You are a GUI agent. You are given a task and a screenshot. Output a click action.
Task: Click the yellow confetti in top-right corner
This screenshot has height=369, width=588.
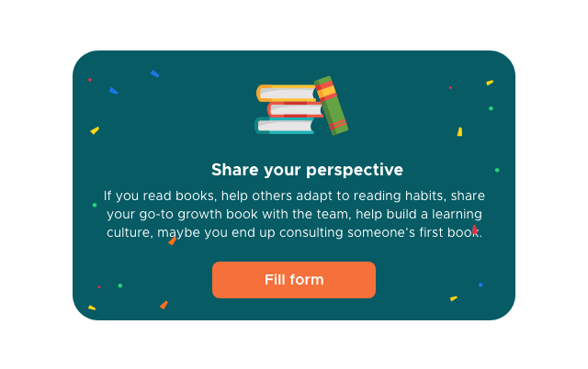[490, 83]
